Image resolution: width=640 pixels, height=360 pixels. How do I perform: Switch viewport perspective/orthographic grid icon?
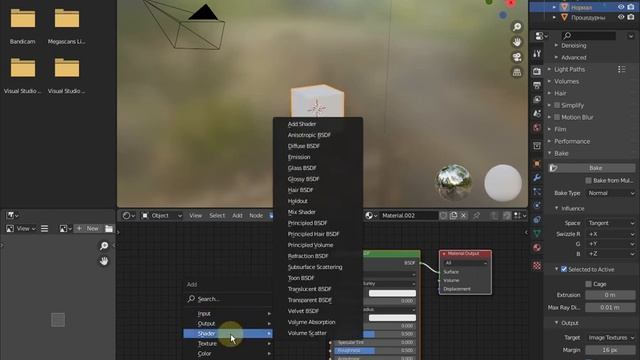pos(517,72)
